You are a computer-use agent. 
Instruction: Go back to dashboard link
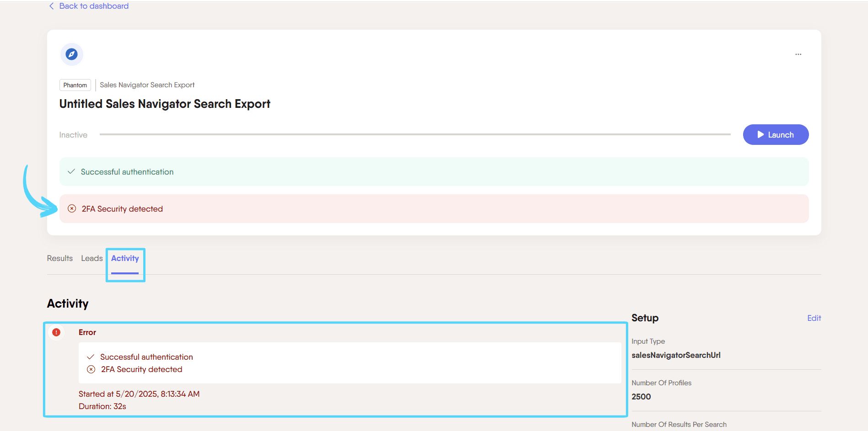(94, 6)
